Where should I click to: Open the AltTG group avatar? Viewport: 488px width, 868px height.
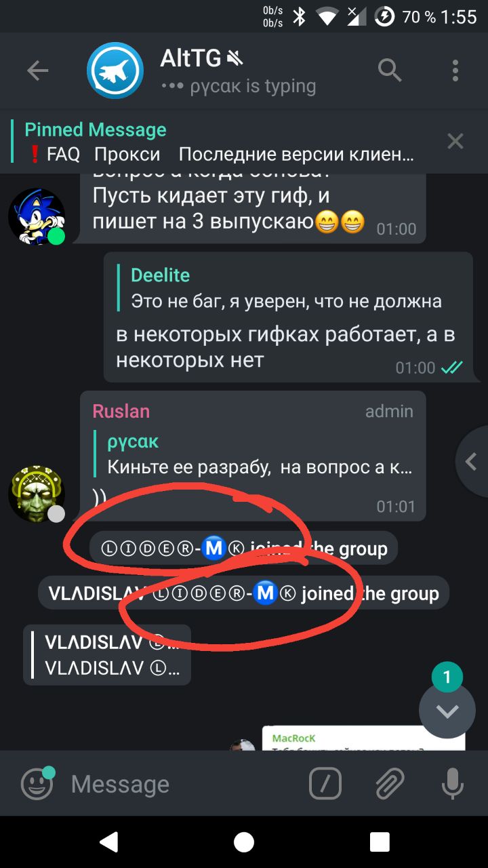click(115, 71)
